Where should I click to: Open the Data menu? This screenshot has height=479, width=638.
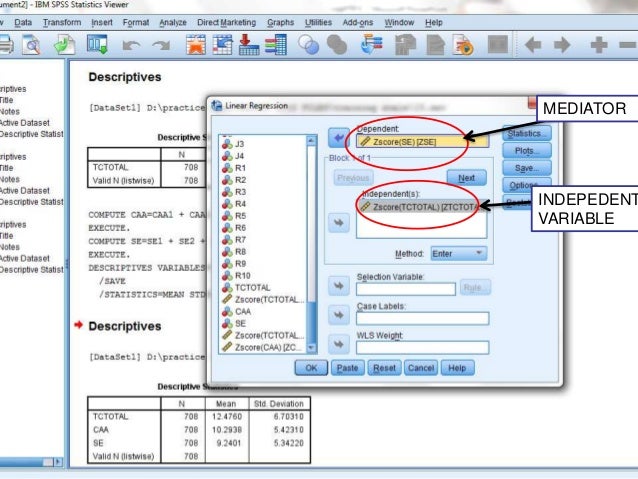tap(23, 22)
